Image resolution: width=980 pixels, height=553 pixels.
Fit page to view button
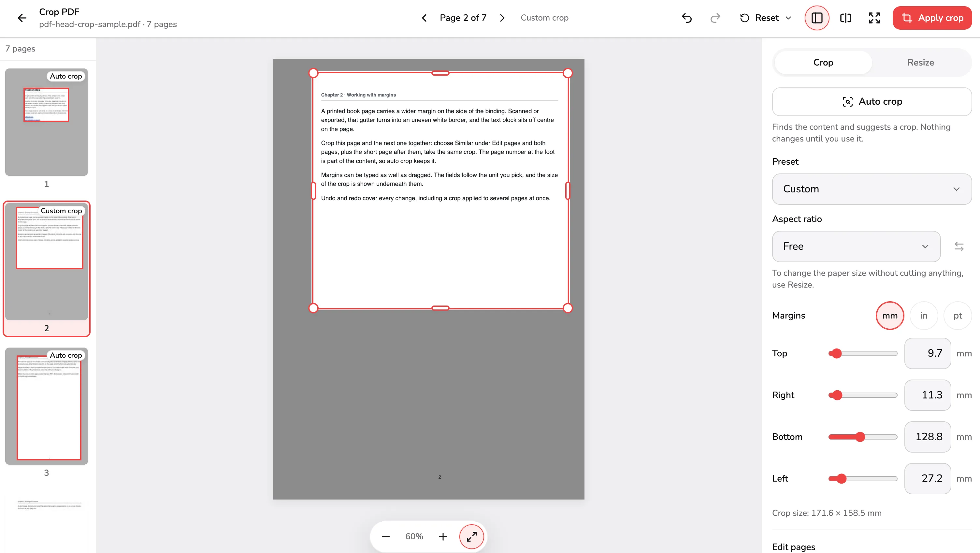tap(472, 536)
